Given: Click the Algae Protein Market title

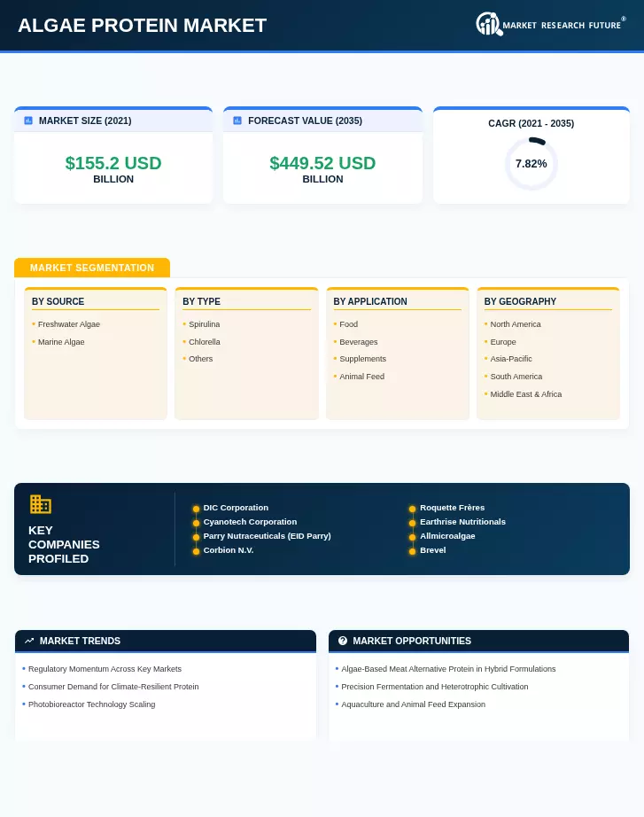Looking at the screenshot, I should click(x=143, y=25).
